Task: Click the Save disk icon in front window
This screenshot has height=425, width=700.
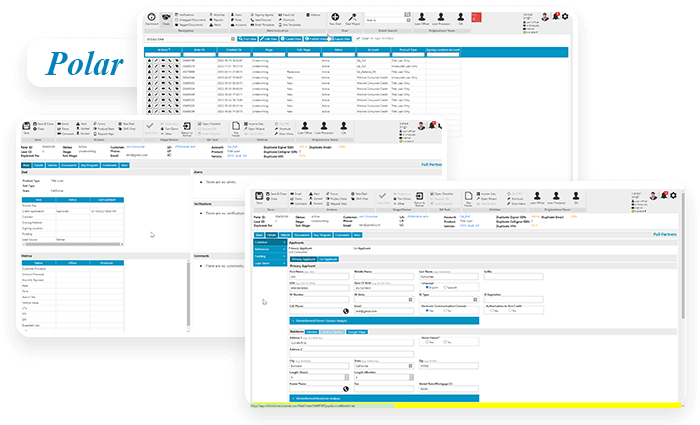Action: click(x=256, y=196)
